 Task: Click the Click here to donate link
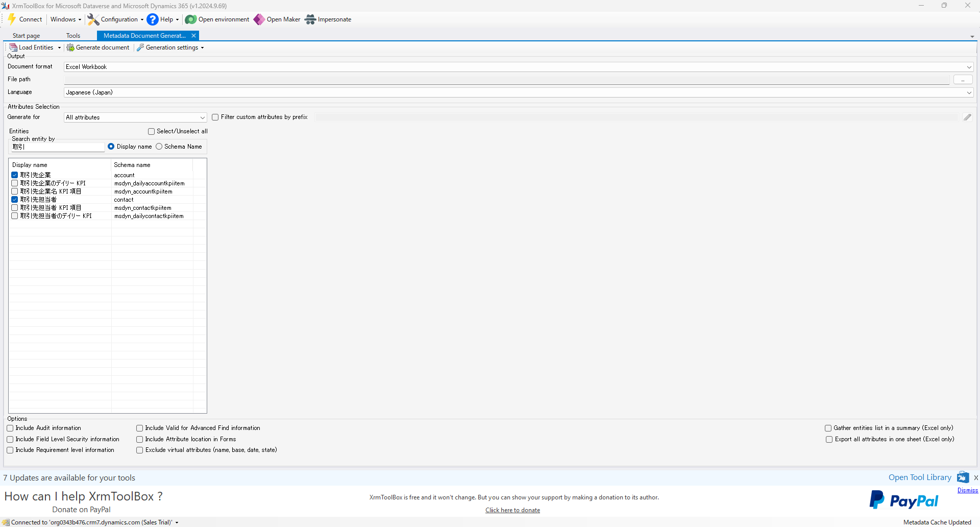point(512,510)
